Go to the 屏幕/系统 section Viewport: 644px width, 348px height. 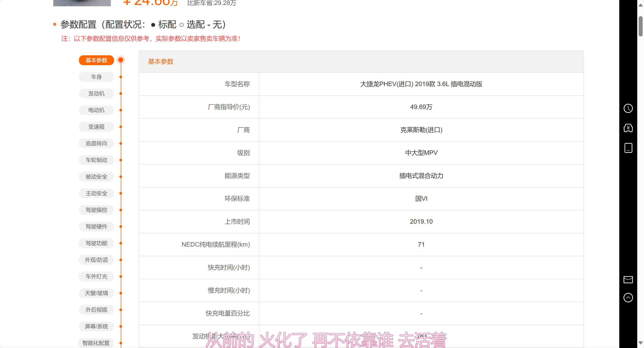[96, 326]
